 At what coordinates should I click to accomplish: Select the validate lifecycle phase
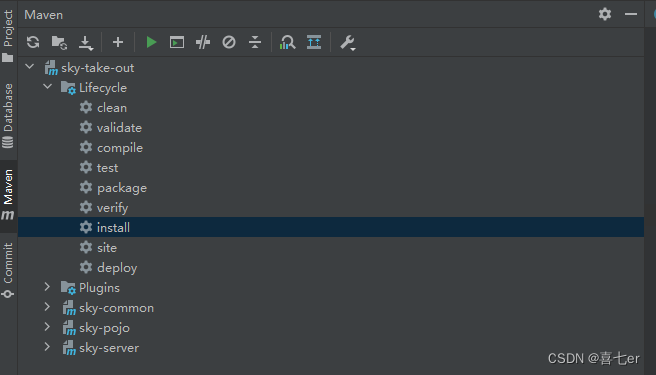[x=119, y=128]
